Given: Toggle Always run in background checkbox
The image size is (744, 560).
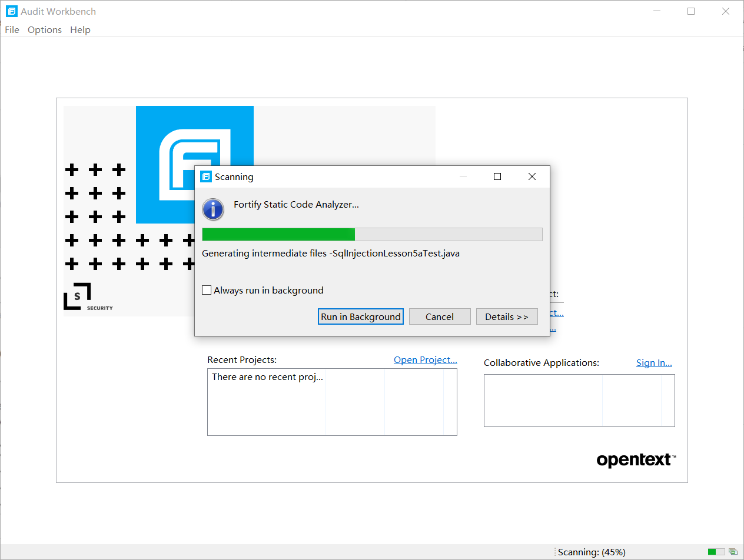Looking at the screenshot, I should click(x=207, y=290).
